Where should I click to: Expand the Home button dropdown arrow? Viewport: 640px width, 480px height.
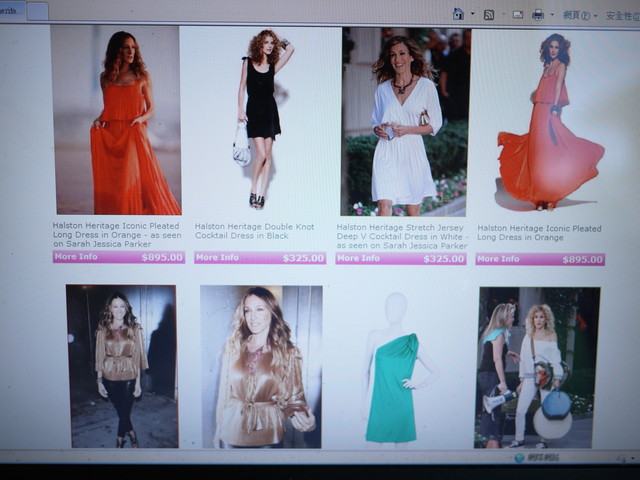(473, 14)
